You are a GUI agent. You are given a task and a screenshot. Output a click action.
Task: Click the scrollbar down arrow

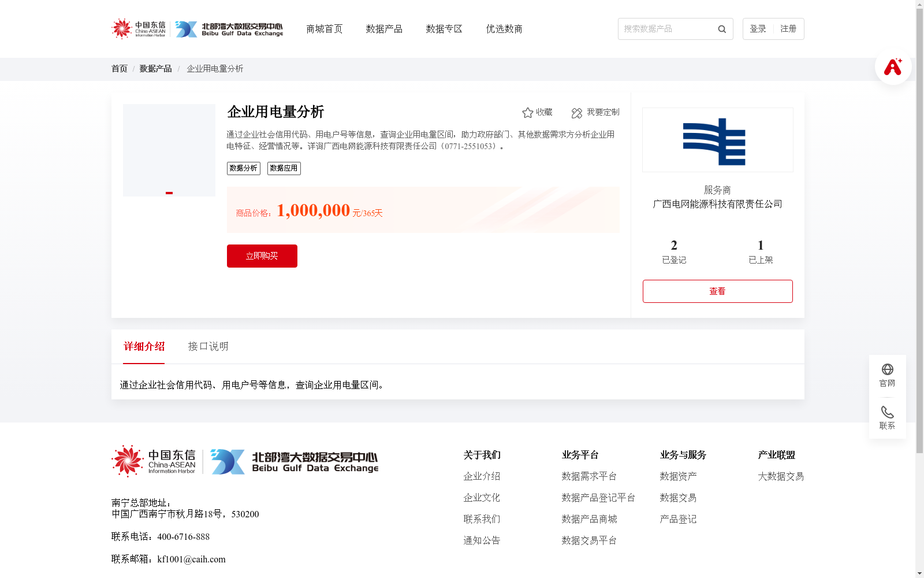point(919,573)
